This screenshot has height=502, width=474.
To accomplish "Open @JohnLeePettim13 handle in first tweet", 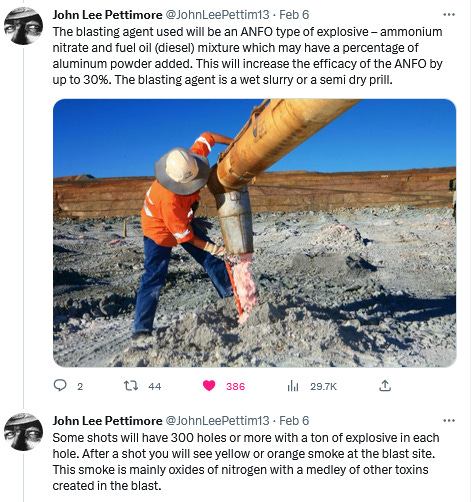I will (x=217, y=15).
